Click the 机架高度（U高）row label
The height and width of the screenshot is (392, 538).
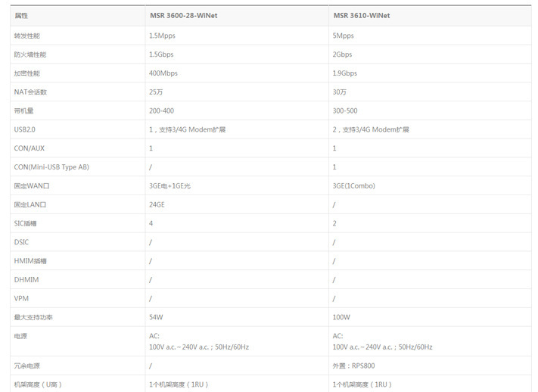coord(38,384)
